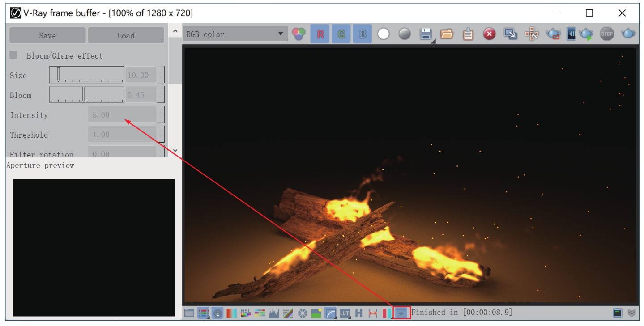Click the Size spinner arrows
The image size is (644, 326).
click(161, 75)
